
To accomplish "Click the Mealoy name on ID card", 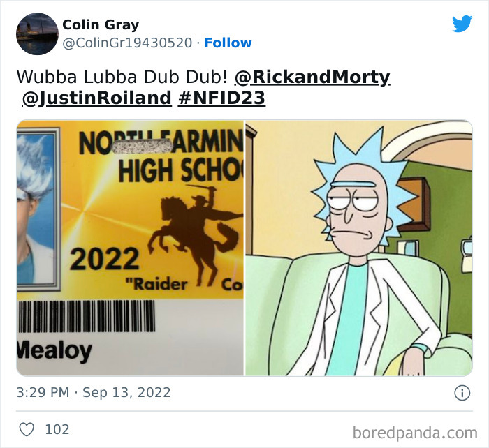I will tap(54, 351).
